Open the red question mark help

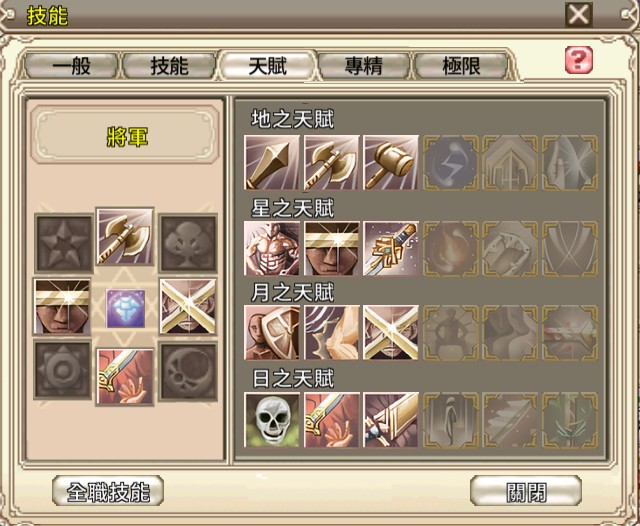pyautogui.click(x=579, y=60)
